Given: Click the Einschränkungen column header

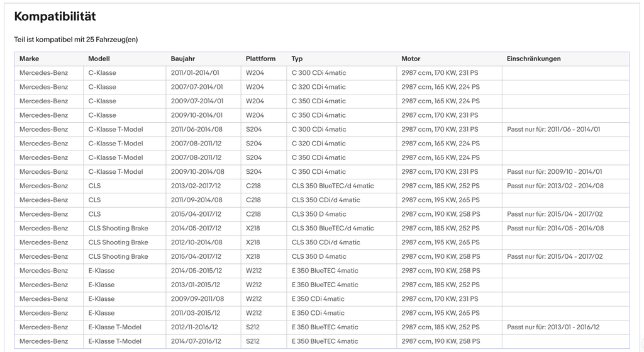Looking at the screenshot, I should click(x=533, y=59).
